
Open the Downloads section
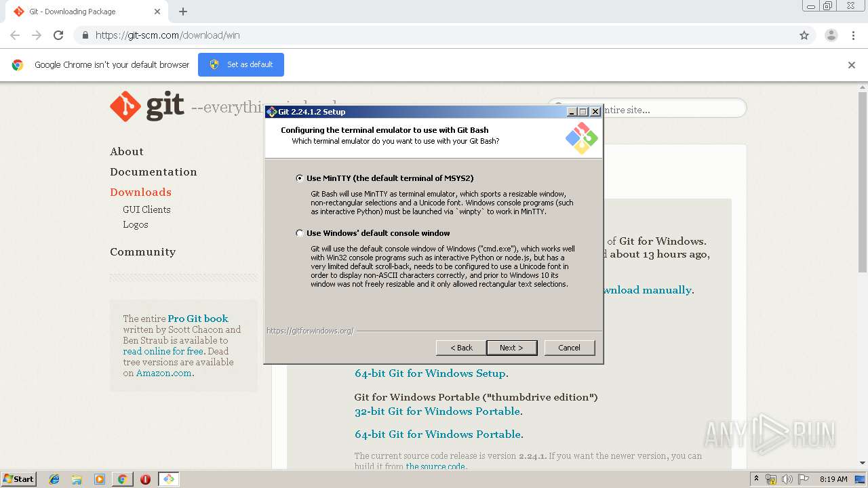click(x=140, y=192)
